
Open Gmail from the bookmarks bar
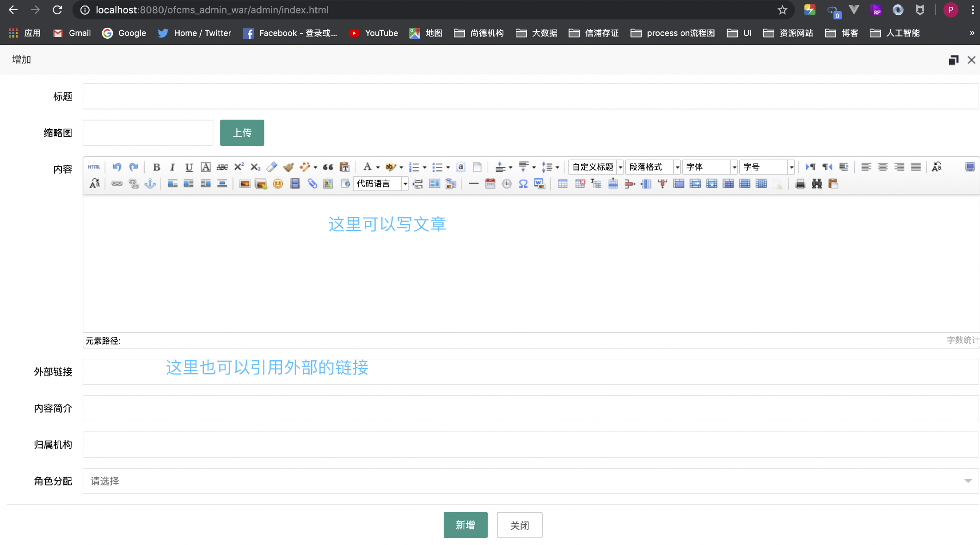[x=71, y=33]
